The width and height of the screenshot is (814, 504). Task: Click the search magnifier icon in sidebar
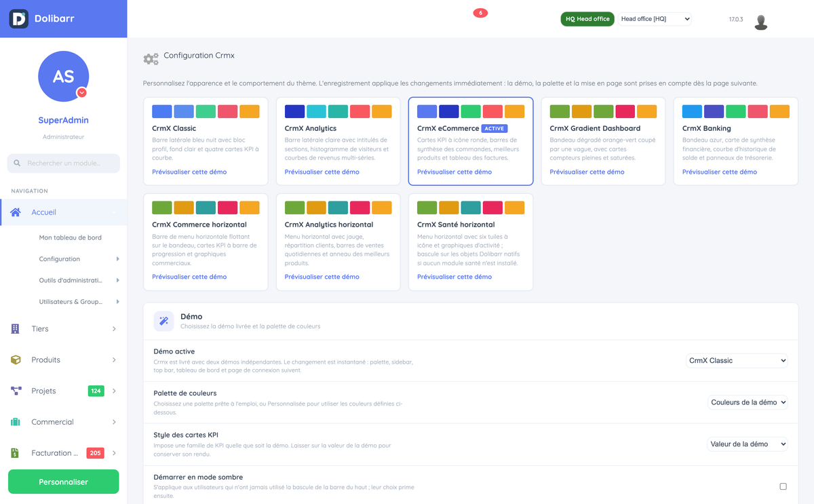click(18, 163)
